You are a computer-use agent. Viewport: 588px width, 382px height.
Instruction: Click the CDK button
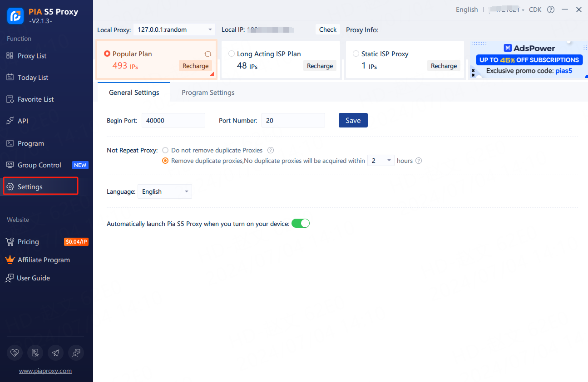click(x=535, y=10)
